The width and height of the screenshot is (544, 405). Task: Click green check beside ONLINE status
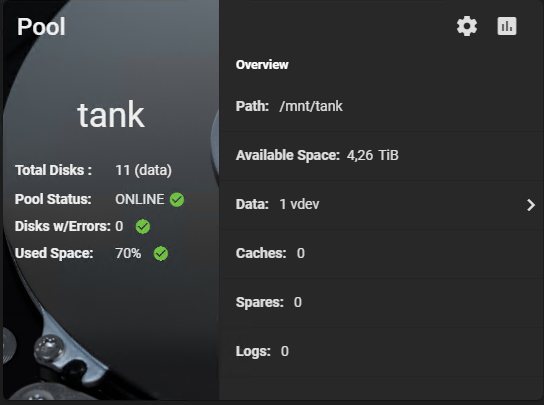[177, 200]
